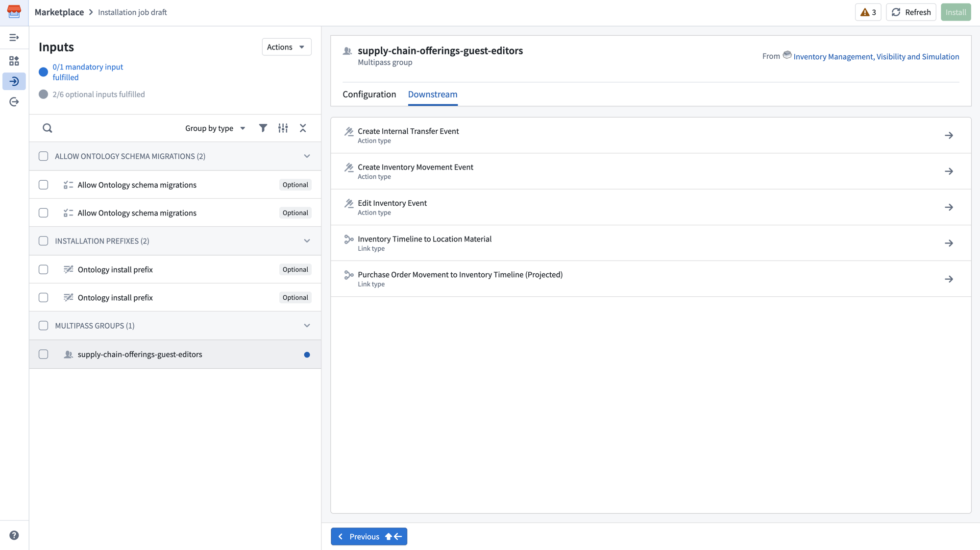Open arrow for Inventory Timeline to Location Material
Image resolution: width=980 pixels, height=550 pixels.
coord(949,243)
